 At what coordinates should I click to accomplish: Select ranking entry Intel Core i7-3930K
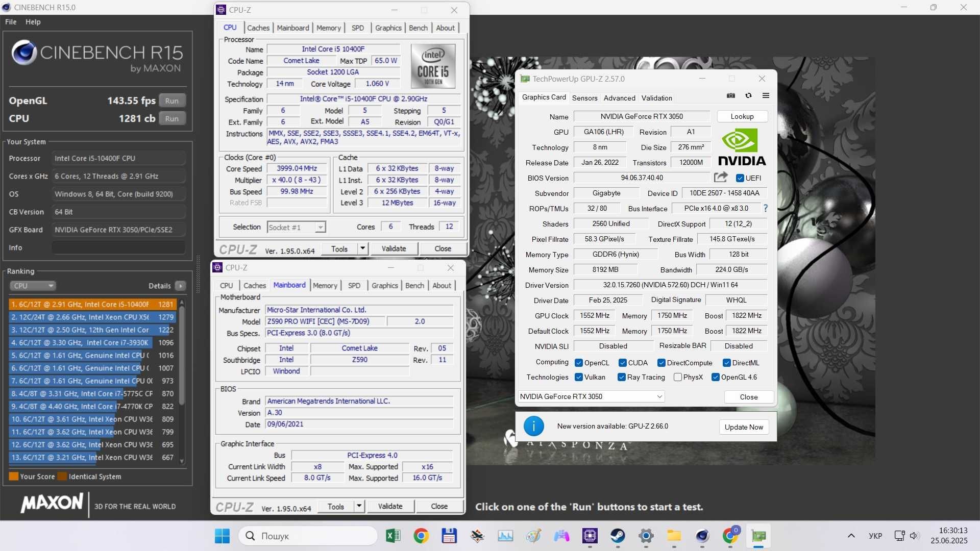click(92, 342)
